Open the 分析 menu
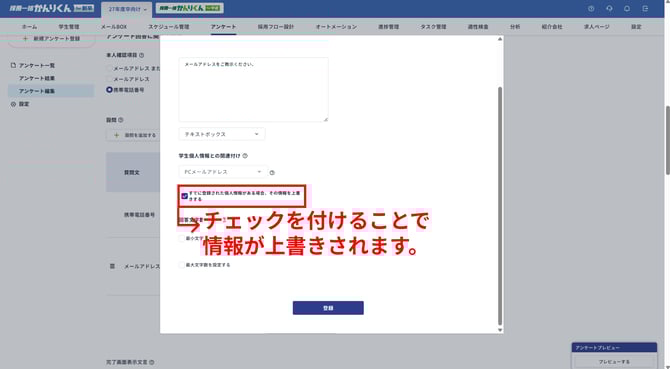670x369 pixels. pyautogui.click(x=515, y=26)
